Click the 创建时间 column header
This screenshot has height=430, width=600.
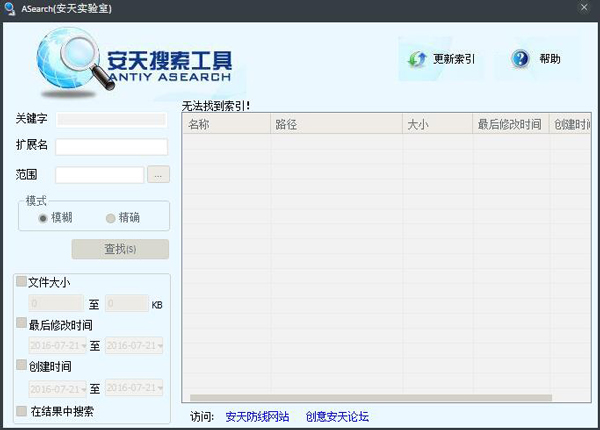(570, 124)
